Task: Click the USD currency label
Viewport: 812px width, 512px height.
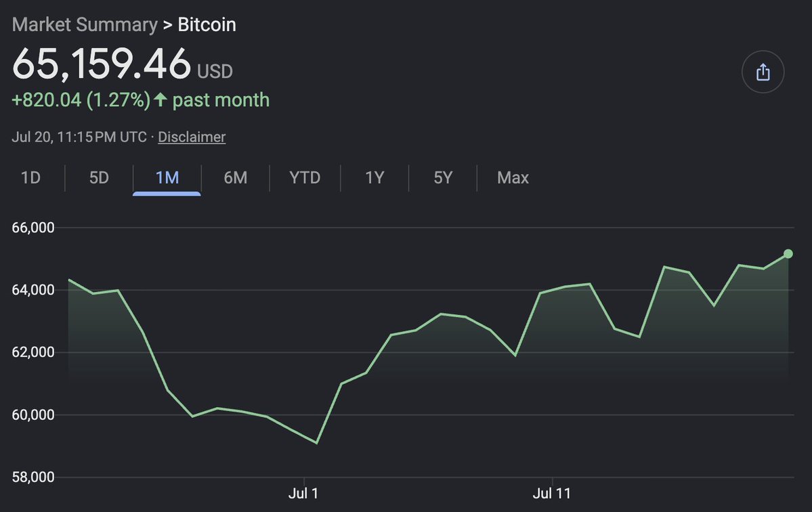Action: (x=215, y=71)
